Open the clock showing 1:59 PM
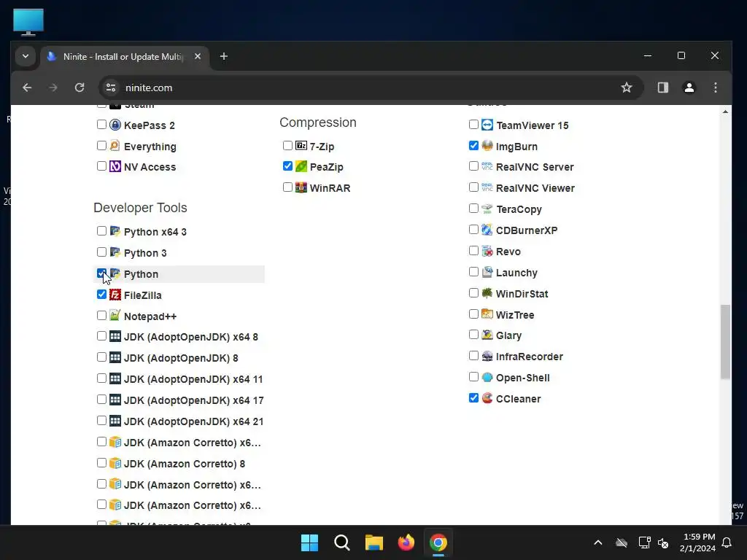Viewport: 747px width, 560px height. [698, 542]
